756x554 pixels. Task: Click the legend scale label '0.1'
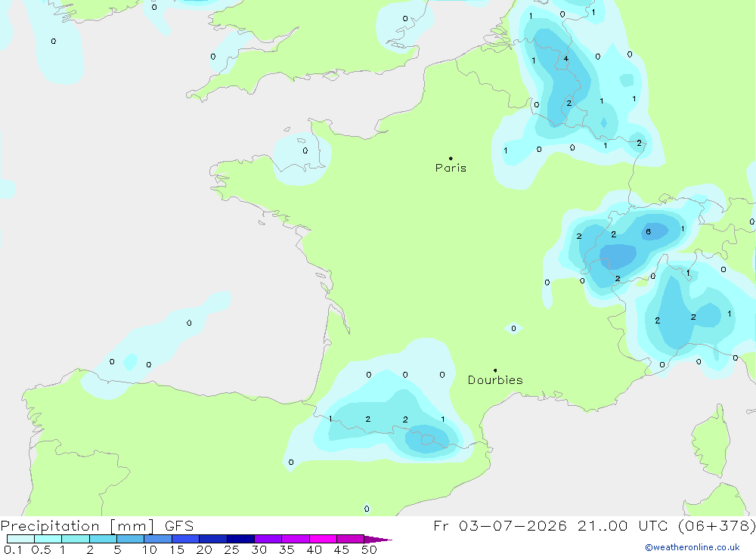point(13,549)
